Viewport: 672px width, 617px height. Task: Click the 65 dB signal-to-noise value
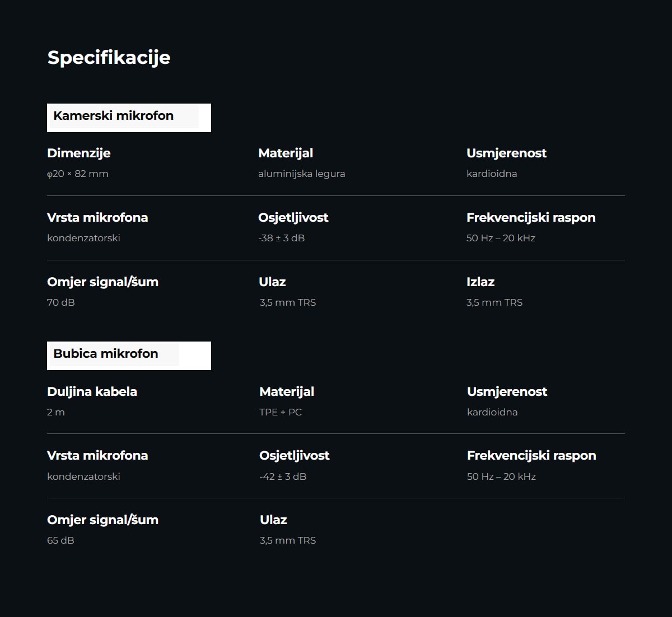click(60, 540)
